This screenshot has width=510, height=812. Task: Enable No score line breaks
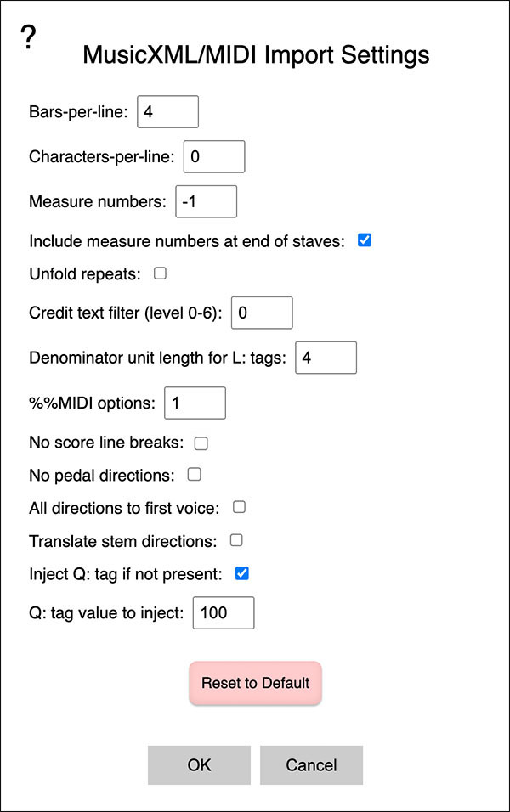coord(201,443)
